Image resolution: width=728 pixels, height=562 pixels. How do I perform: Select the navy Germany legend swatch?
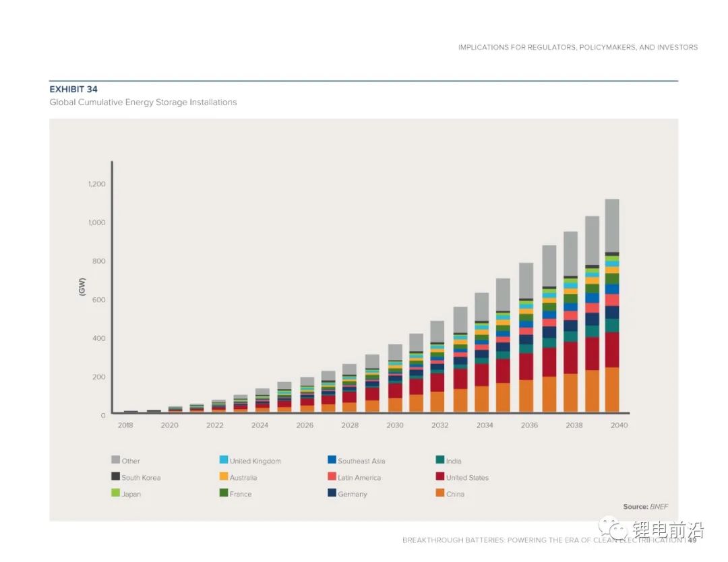tap(332, 493)
